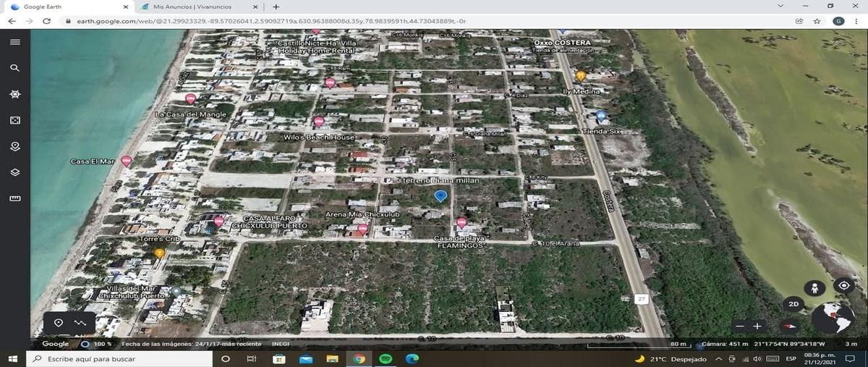This screenshot has height=367, width=868.
Task: Open the Chrome profile avatar
Action: (x=838, y=21)
